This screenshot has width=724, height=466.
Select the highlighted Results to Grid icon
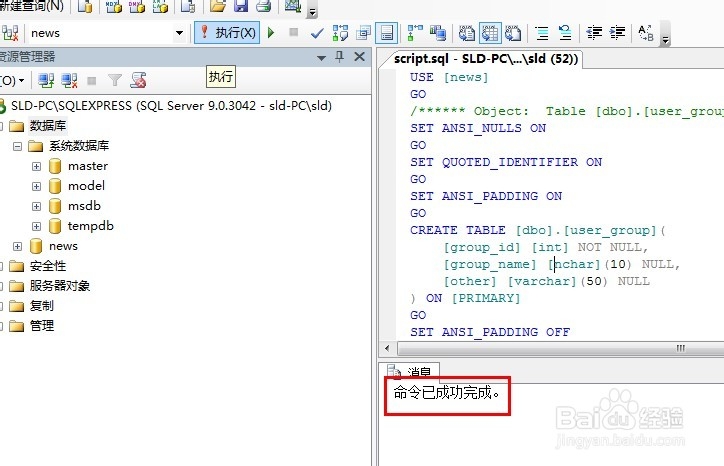(x=490, y=33)
